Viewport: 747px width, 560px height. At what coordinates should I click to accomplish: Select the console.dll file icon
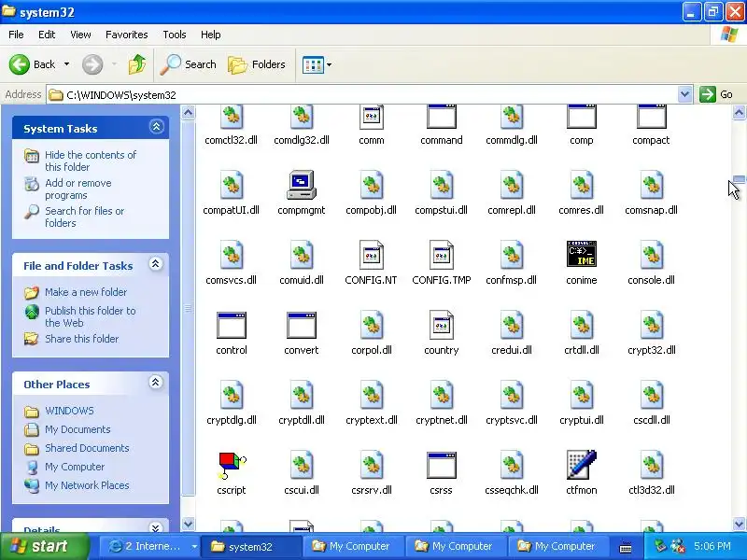[x=651, y=255]
